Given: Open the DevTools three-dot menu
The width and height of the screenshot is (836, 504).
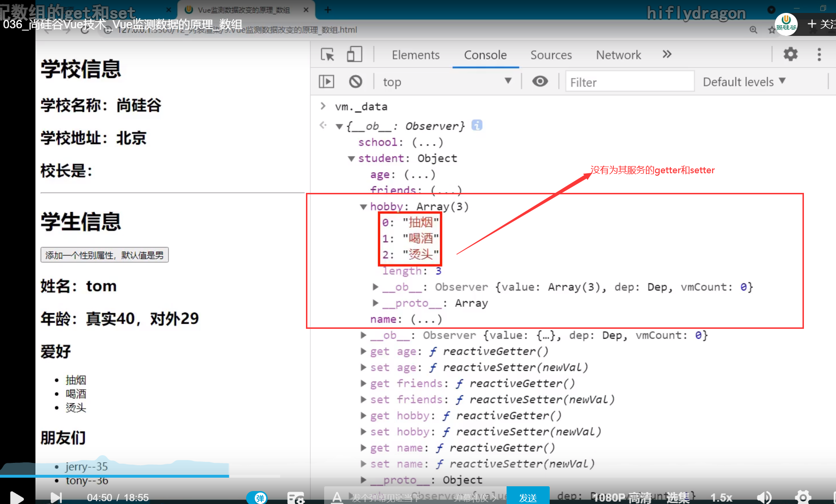Looking at the screenshot, I should [819, 54].
